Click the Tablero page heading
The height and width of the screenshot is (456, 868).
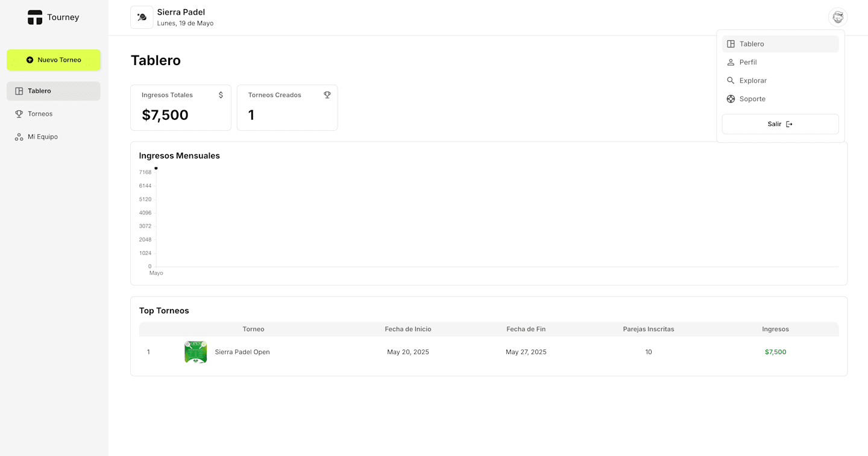coord(156,60)
